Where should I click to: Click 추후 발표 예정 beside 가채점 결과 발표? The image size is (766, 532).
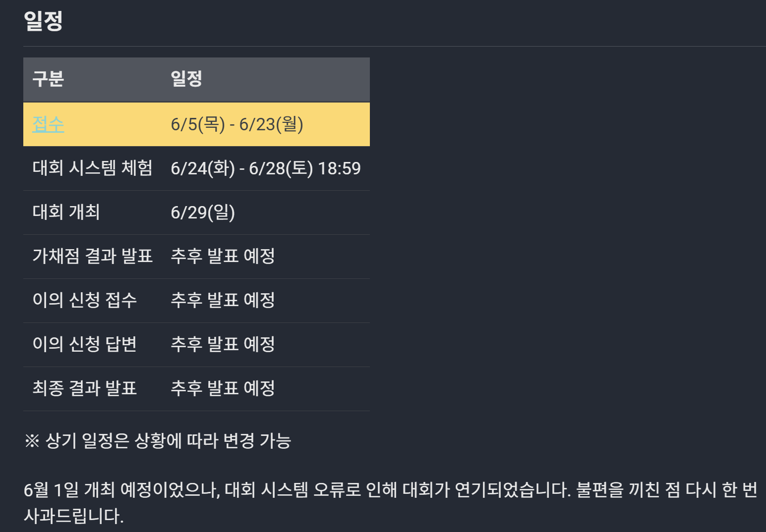coord(223,256)
